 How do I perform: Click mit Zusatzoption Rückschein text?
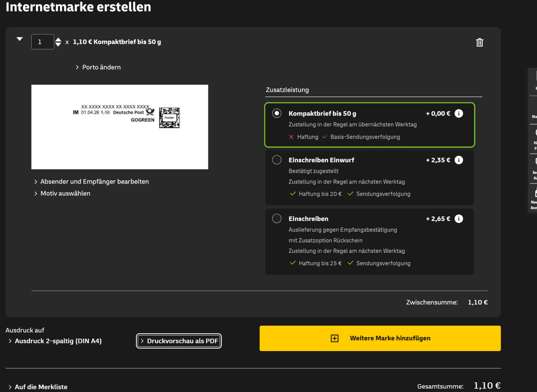326,241
